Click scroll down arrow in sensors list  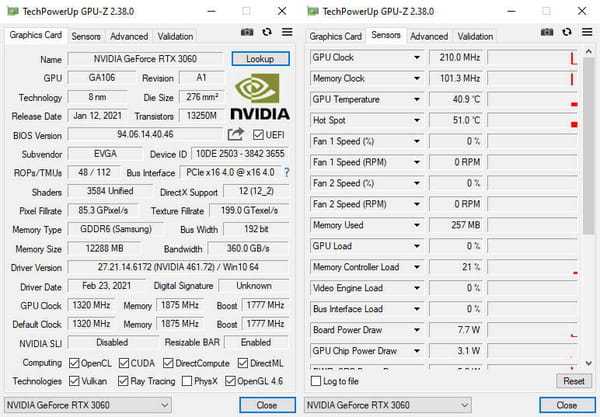(589, 363)
